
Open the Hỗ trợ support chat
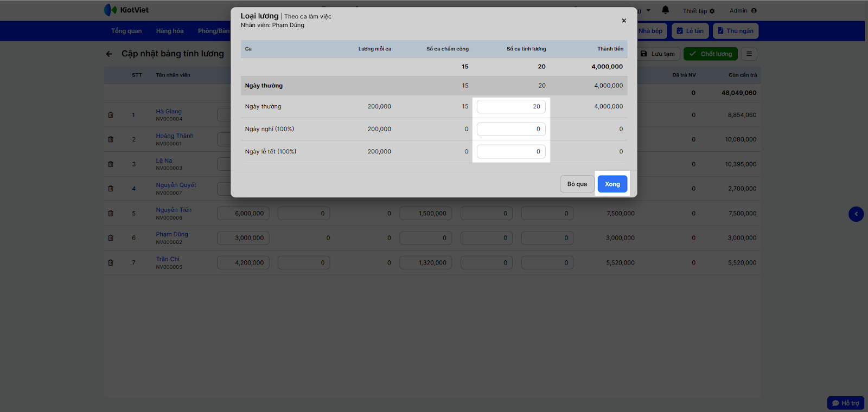click(845, 403)
